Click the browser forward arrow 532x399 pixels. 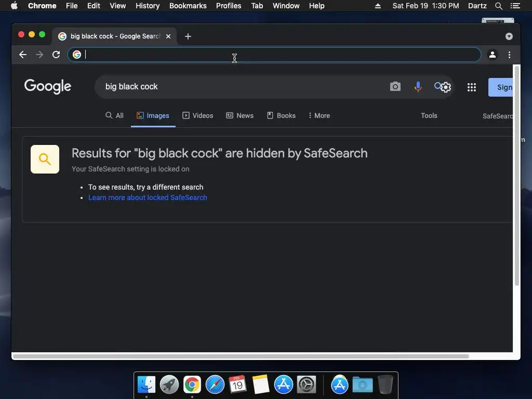(x=39, y=55)
